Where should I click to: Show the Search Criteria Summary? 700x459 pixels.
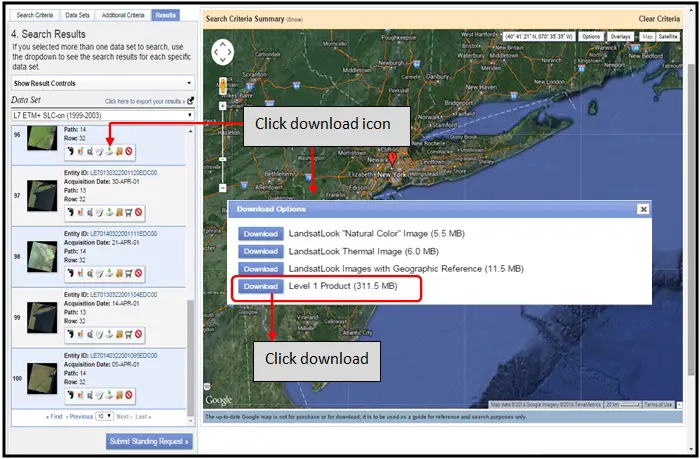click(x=294, y=20)
